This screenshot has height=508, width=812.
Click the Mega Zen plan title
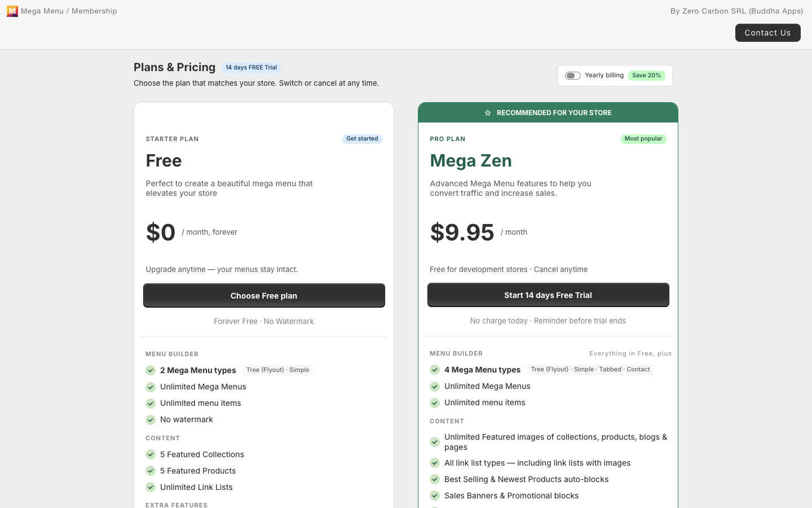(x=471, y=161)
